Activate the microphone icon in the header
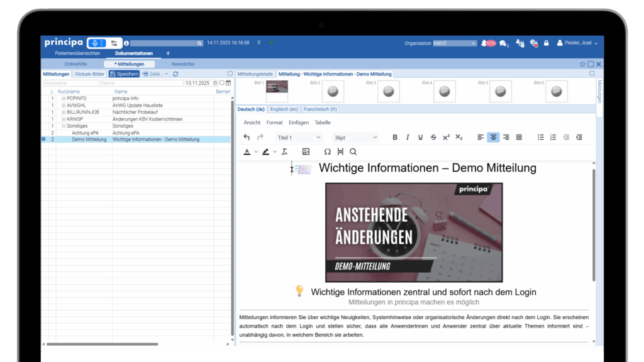The height and width of the screenshot is (362, 644). coord(96,43)
